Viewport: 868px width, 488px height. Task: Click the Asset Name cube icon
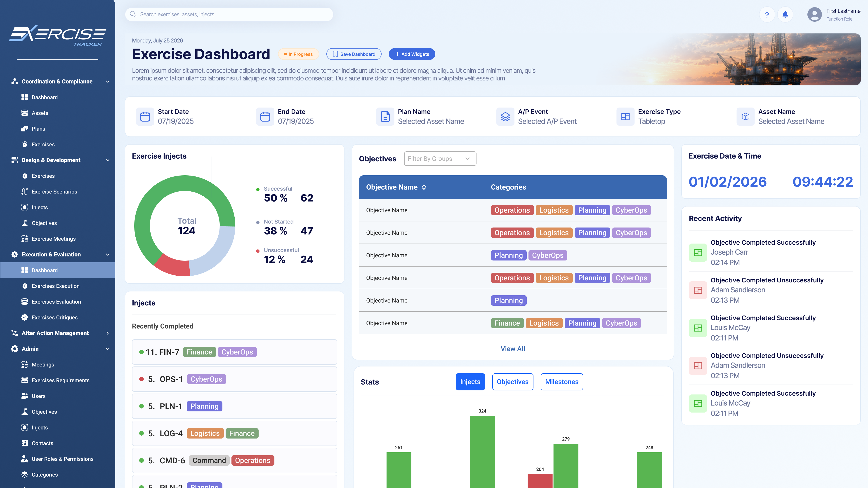[x=745, y=117]
